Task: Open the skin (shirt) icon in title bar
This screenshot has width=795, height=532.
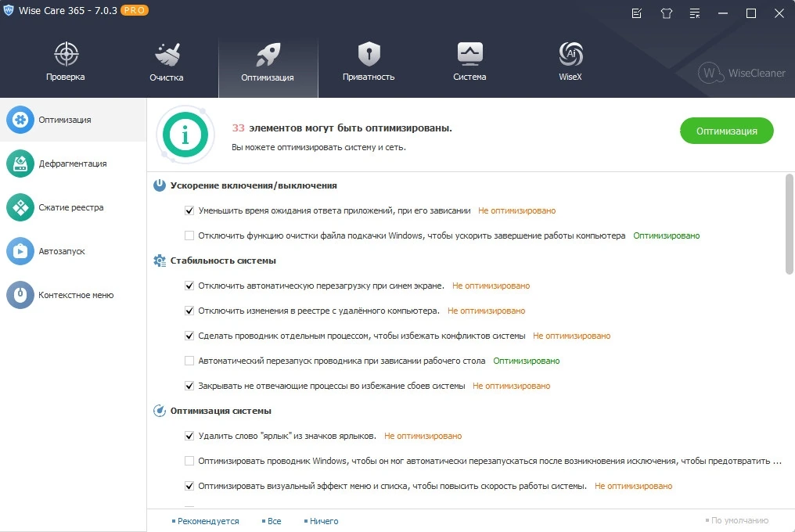Action: [x=666, y=13]
